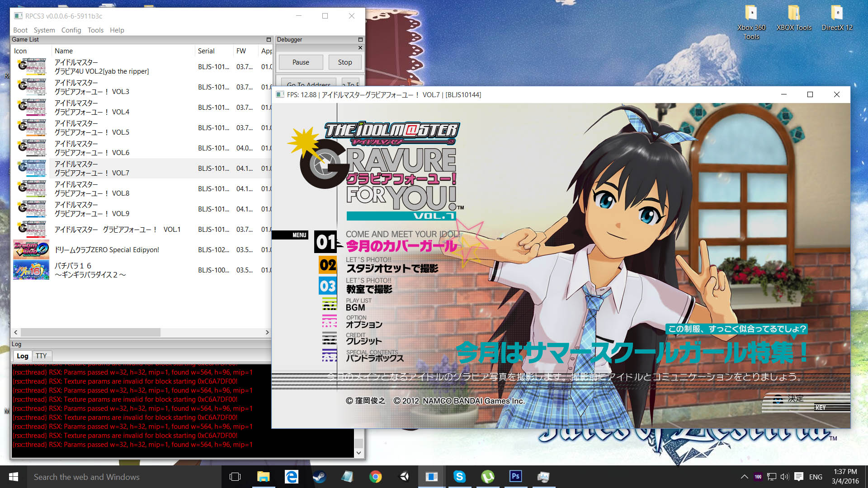Select the VOL.2 [yab the ripper] game thumbnail
The height and width of the screenshot is (488, 868).
click(x=31, y=66)
